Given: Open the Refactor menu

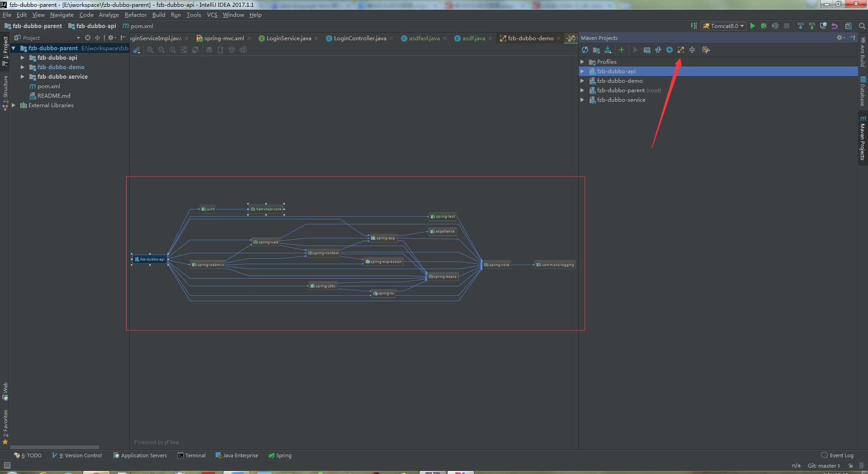Looking at the screenshot, I should pos(136,14).
